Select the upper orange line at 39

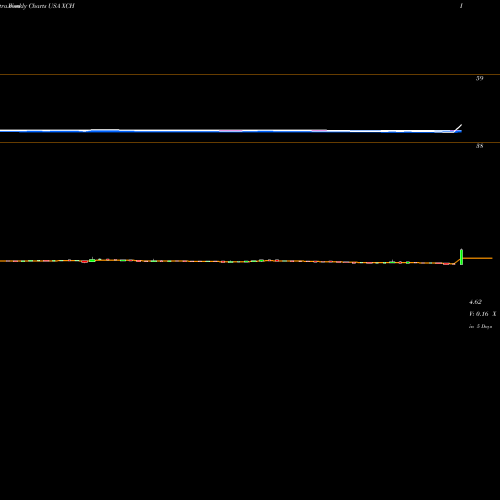coord(250,74)
